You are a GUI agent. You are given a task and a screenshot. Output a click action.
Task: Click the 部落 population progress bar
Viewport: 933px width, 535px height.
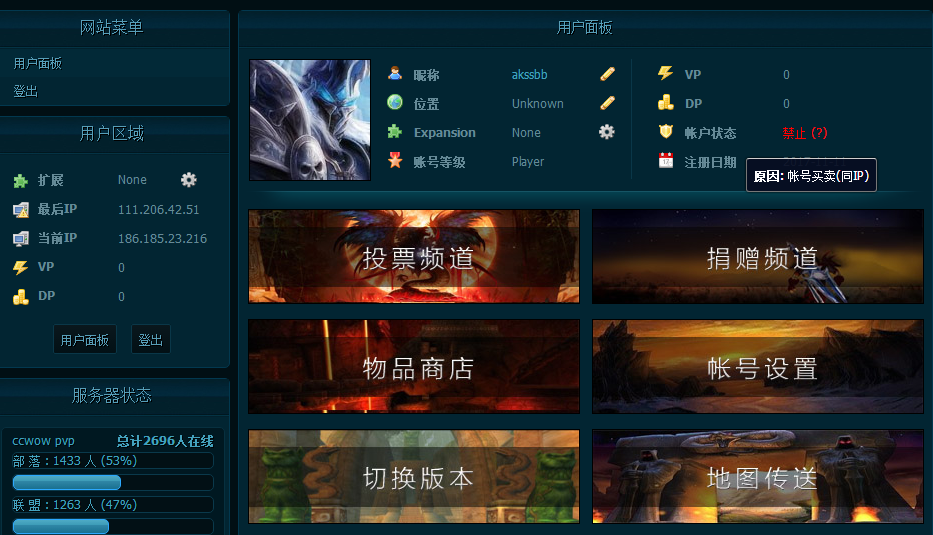[x=112, y=482]
